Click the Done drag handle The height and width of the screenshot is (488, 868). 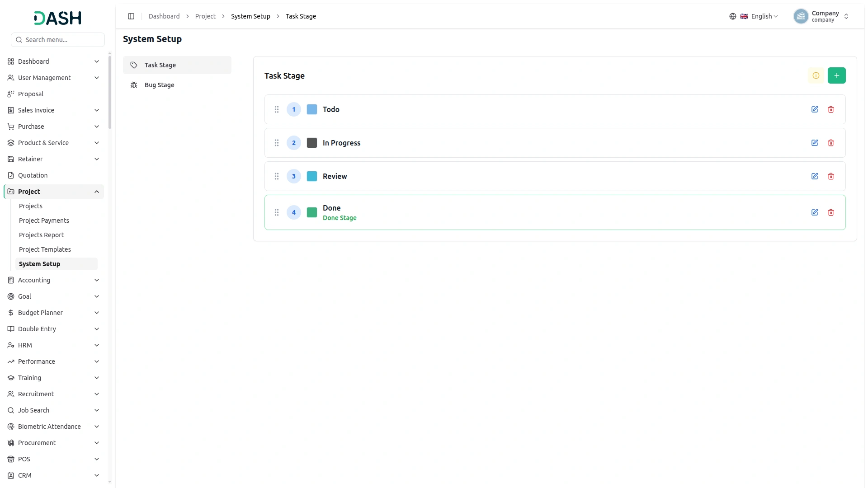click(277, 212)
